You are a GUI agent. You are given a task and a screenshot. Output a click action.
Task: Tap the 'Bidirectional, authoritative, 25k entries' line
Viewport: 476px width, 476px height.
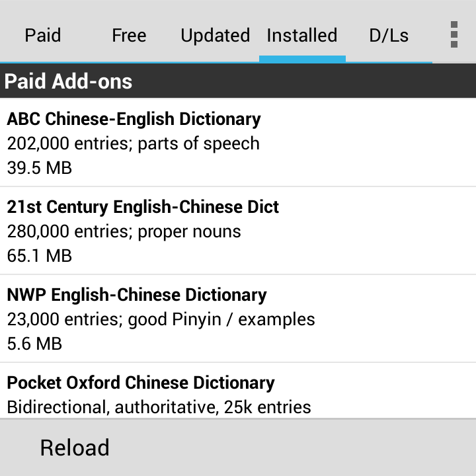tap(159, 407)
